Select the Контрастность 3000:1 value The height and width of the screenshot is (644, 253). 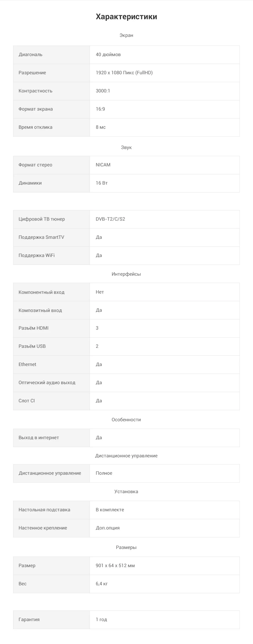coord(103,91)
